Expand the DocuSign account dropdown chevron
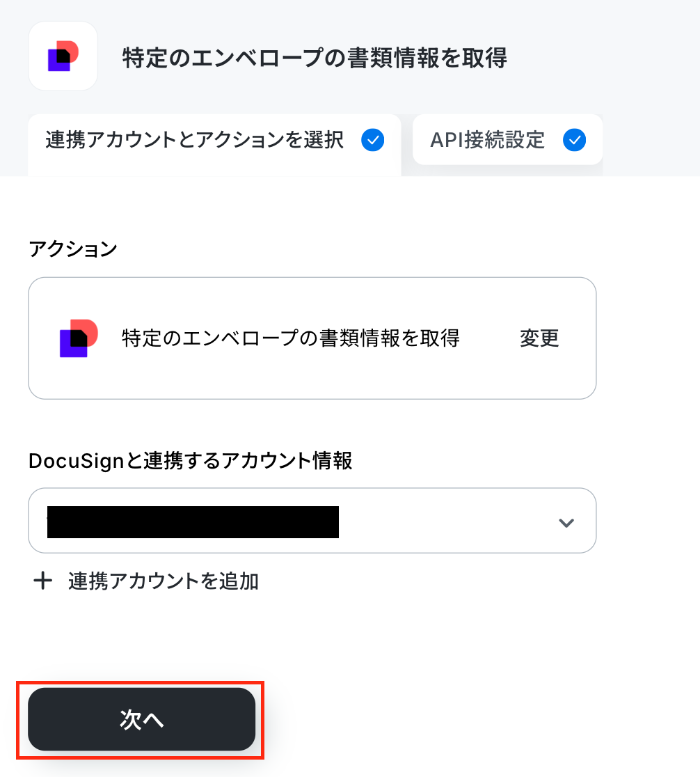 pyautogui.click(x=566, y=522)
